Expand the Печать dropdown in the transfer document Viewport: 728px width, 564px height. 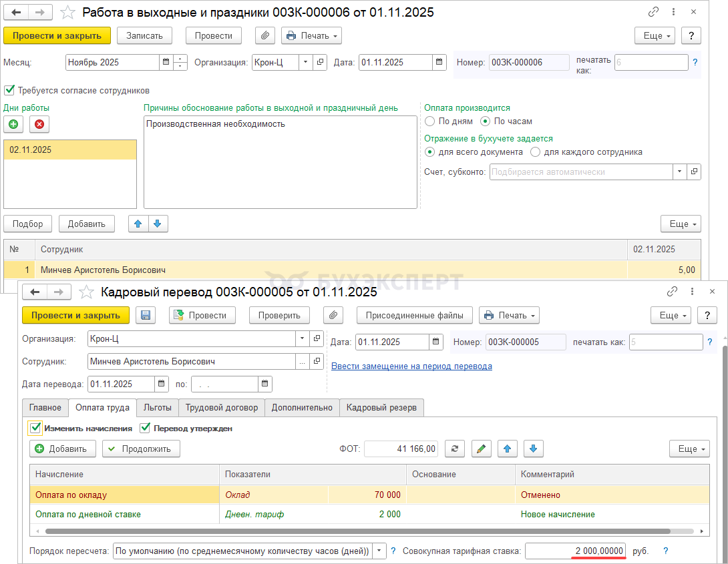(x=509, y=315)
